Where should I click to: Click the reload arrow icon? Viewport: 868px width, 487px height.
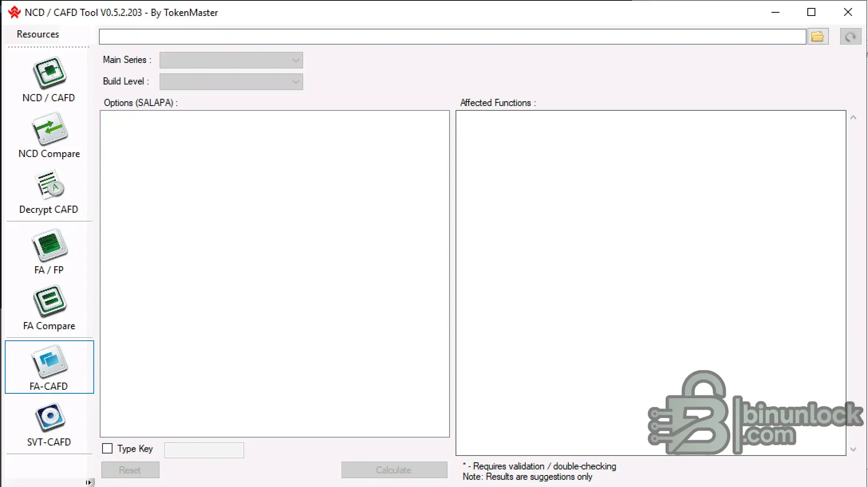coord(850,37)
